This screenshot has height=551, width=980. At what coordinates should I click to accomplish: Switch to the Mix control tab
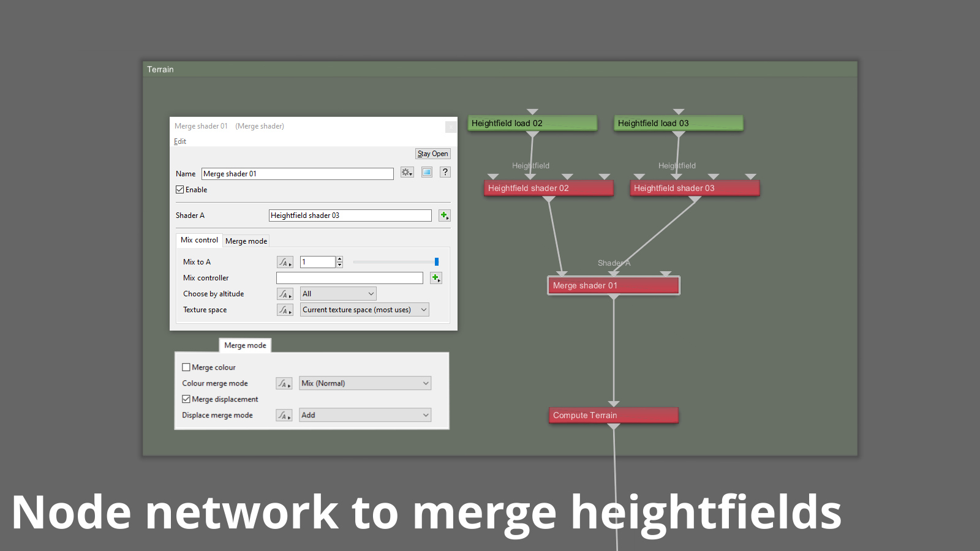coord(199,240)
